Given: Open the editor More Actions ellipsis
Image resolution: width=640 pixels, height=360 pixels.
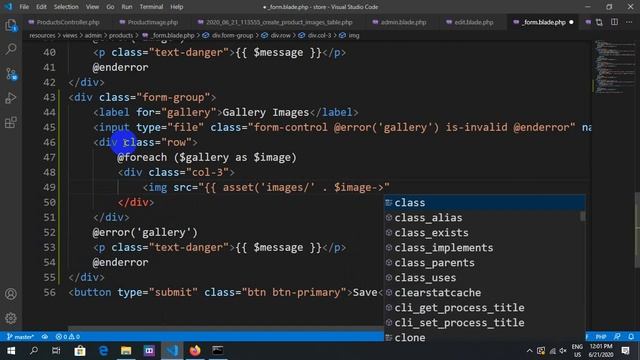Looking at the screenshot, I should 629,22.
